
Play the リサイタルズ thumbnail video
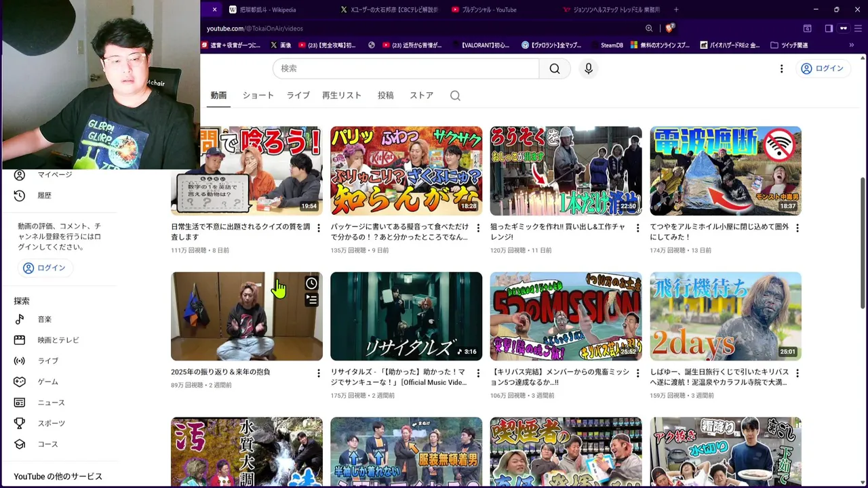(x=406, y=317)
